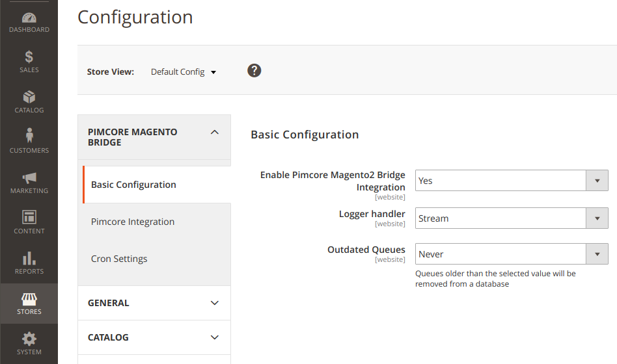Screen dimensions: 617x364
Task: Select the Basic Configuration tab
Action: coord(133,185)
